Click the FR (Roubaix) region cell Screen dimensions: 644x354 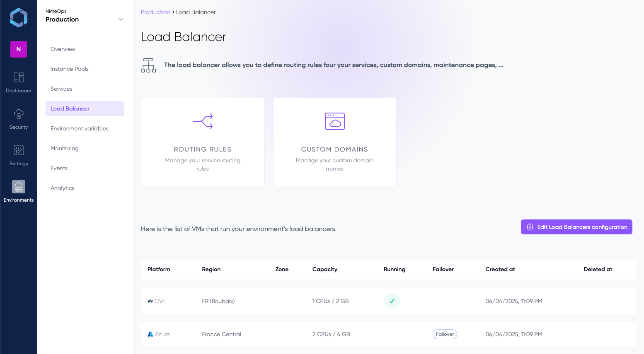[x=218, y=301]
